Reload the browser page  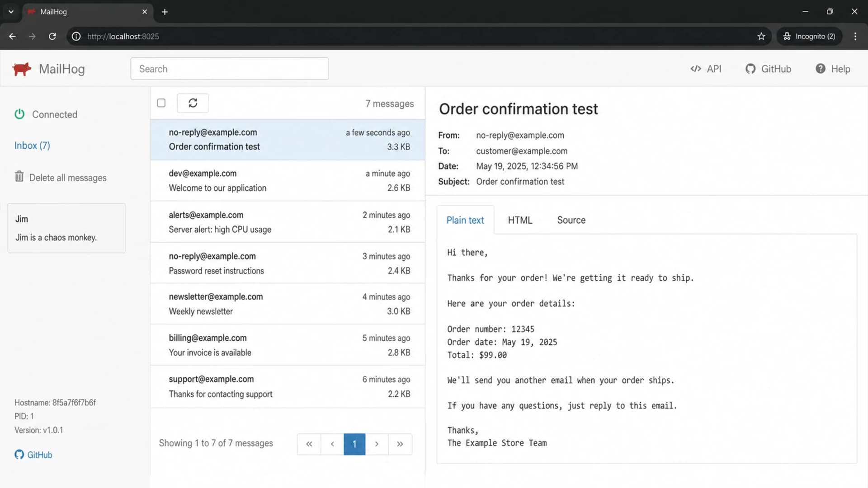52,36
